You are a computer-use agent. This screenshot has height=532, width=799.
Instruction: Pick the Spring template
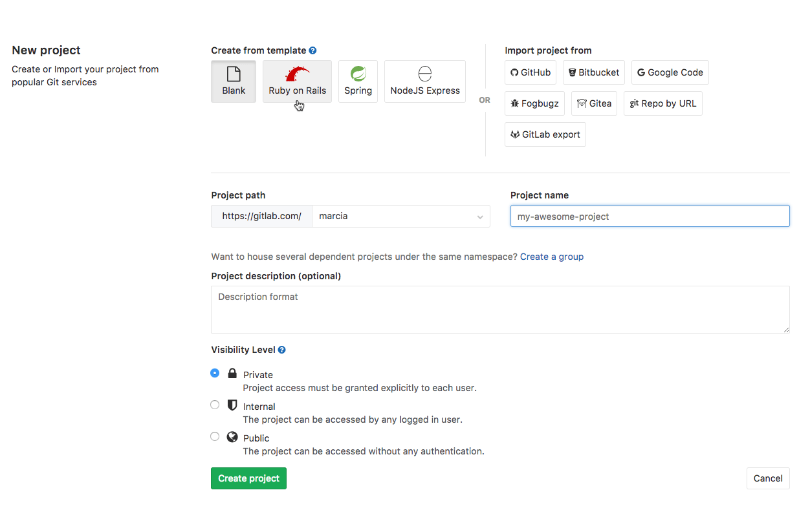[358, 81]
